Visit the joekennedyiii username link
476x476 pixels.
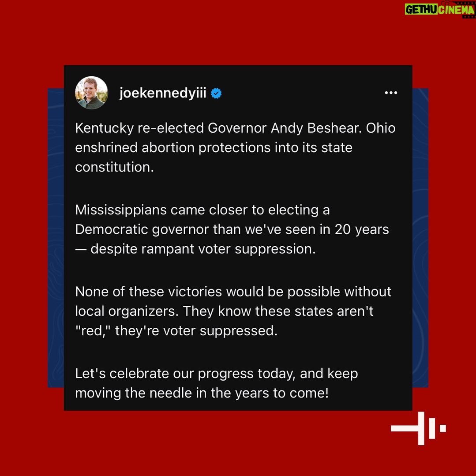click(163, 93)
